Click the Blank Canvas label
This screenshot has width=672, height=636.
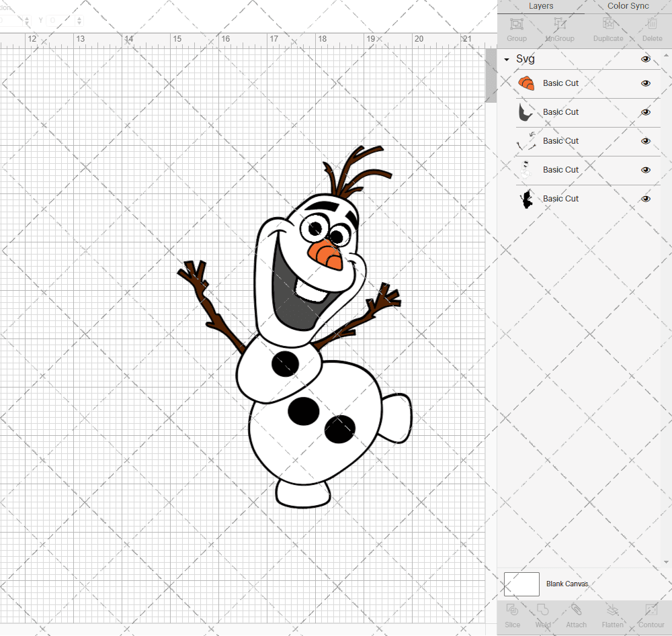coord(567,584)
